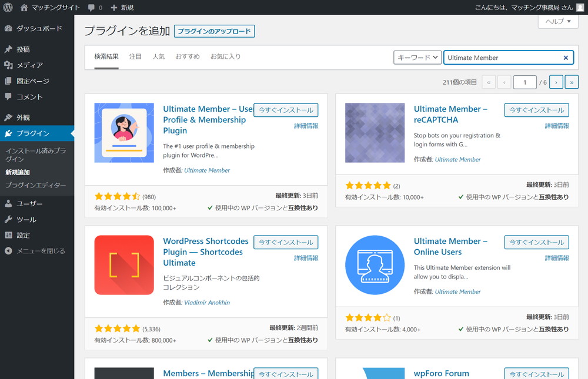Screen dimensions: 588x379
Task: Open the comments bubble in admin bar
Action: pos(91,8)
